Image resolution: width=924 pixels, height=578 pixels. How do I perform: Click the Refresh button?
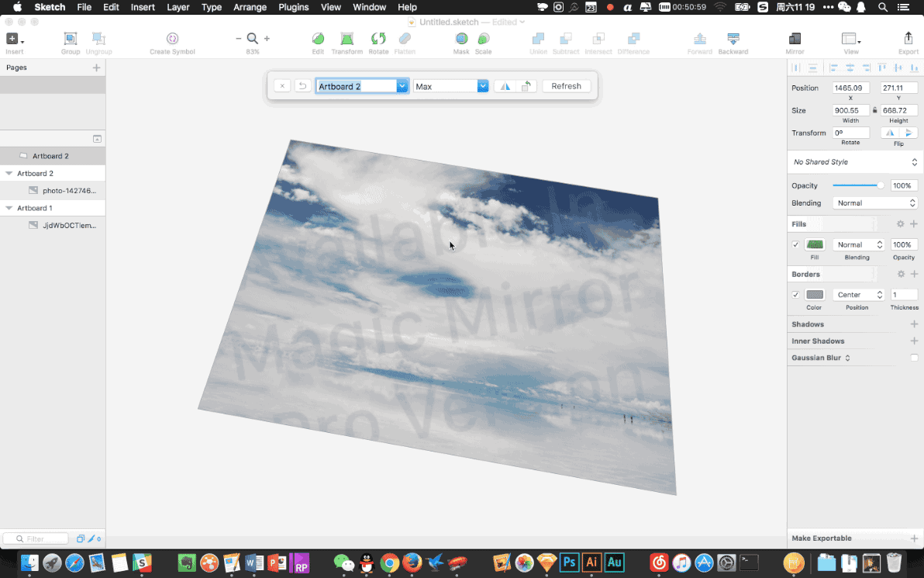click(x=567, y=86)
